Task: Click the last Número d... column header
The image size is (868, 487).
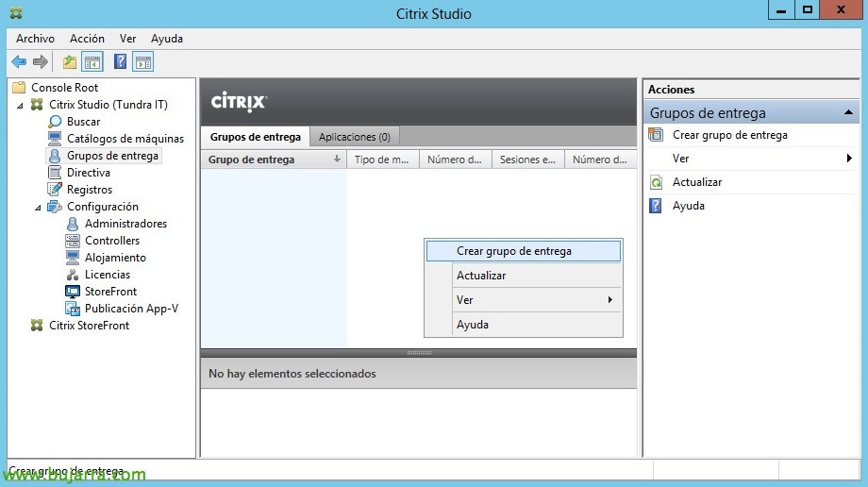Action: (x=601, y=160)
